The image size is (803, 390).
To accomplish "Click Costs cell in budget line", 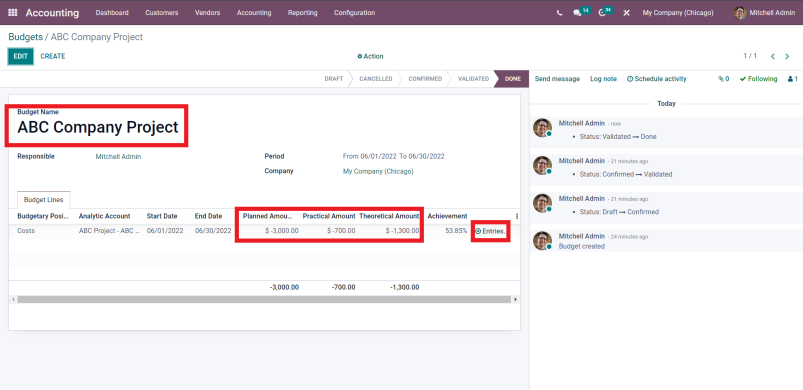I will (26, 231).
